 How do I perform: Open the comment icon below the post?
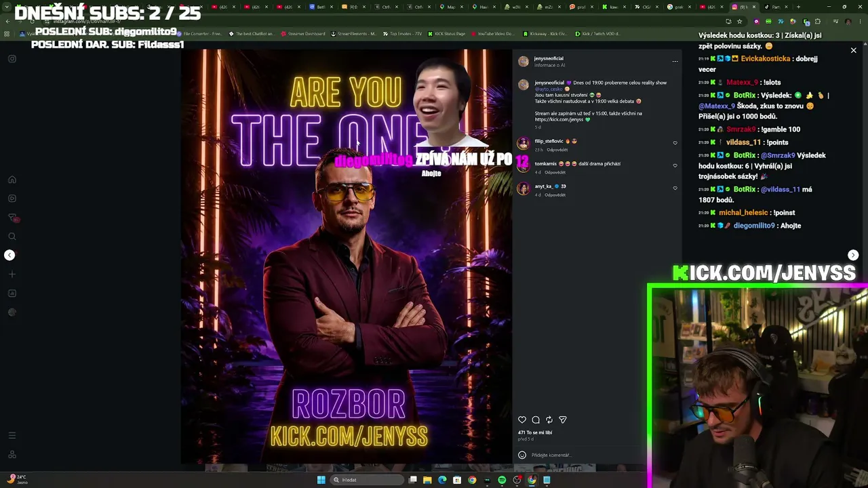(x=536, y=420)
